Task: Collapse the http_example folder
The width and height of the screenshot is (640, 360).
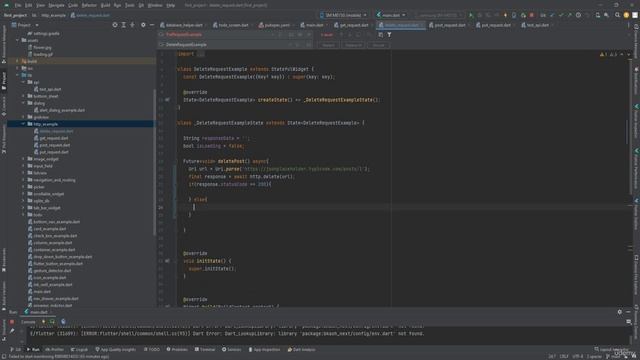Action: click(x=23, y=124)
